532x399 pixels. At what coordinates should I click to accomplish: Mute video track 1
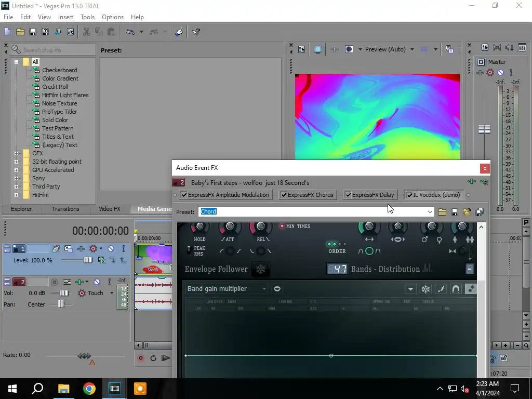[111, 249]
